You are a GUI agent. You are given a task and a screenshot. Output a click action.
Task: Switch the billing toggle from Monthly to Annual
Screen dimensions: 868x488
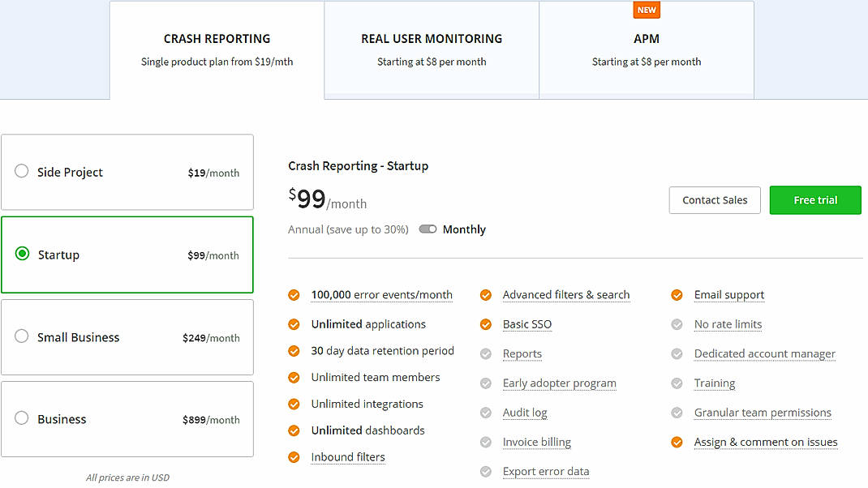428,229
